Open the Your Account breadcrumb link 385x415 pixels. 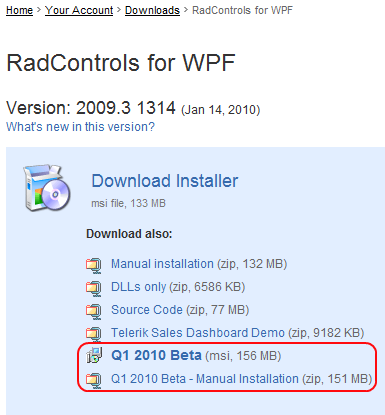tap(79, 10)
